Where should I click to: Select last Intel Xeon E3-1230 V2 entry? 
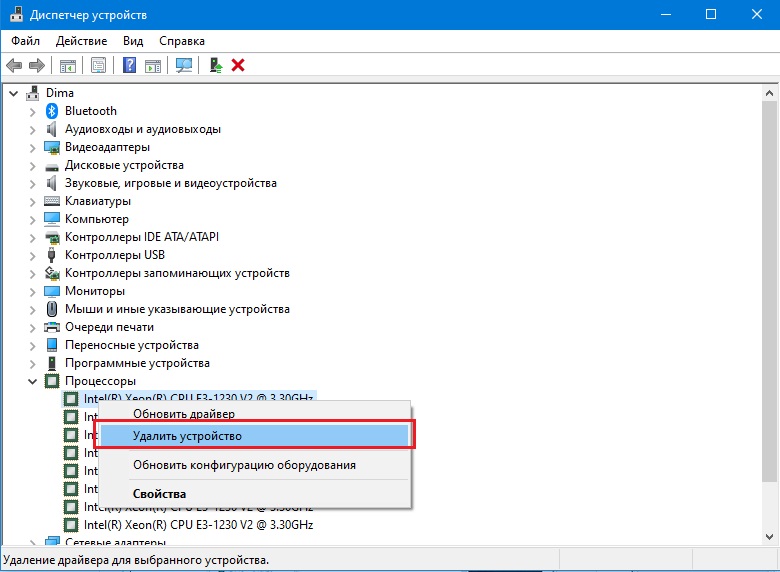click(x=198, y=525)
